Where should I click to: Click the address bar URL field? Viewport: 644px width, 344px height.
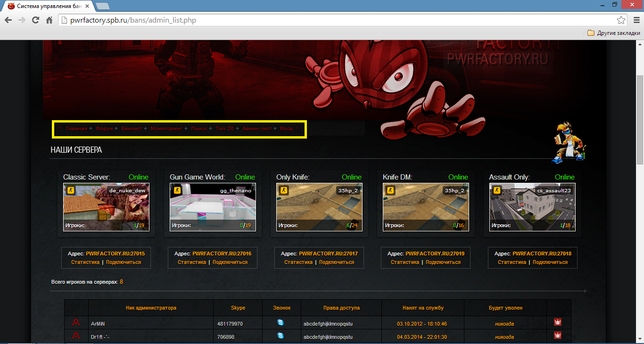330,20
